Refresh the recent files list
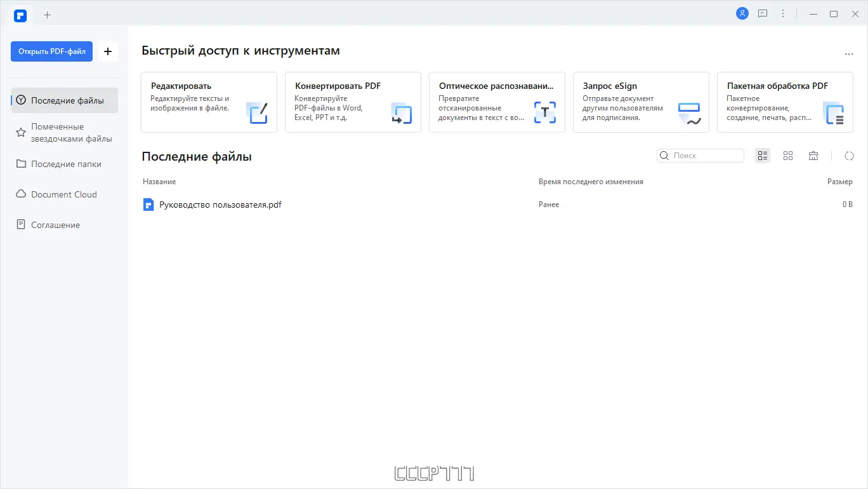This screenshot has width=868, height=489. (849, 156)
